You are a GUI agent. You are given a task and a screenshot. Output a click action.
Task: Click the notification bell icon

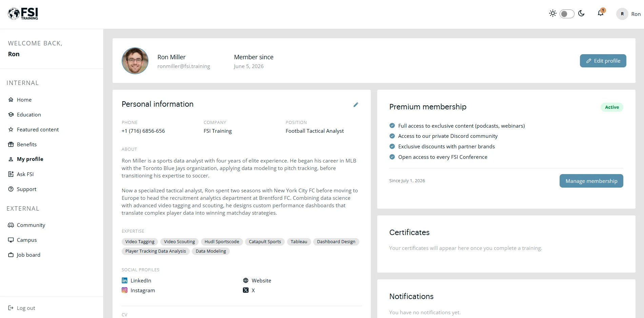601,13
